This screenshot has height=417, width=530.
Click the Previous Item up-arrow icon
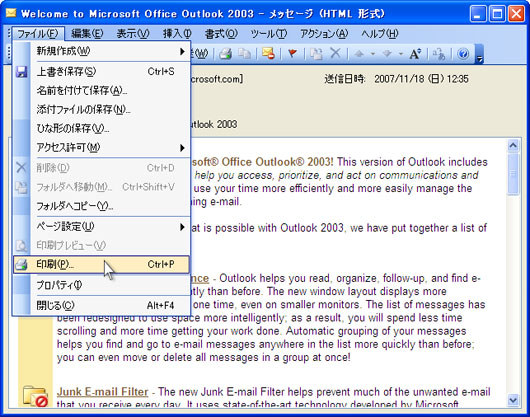pyautogui.click(x=359, y=54)
